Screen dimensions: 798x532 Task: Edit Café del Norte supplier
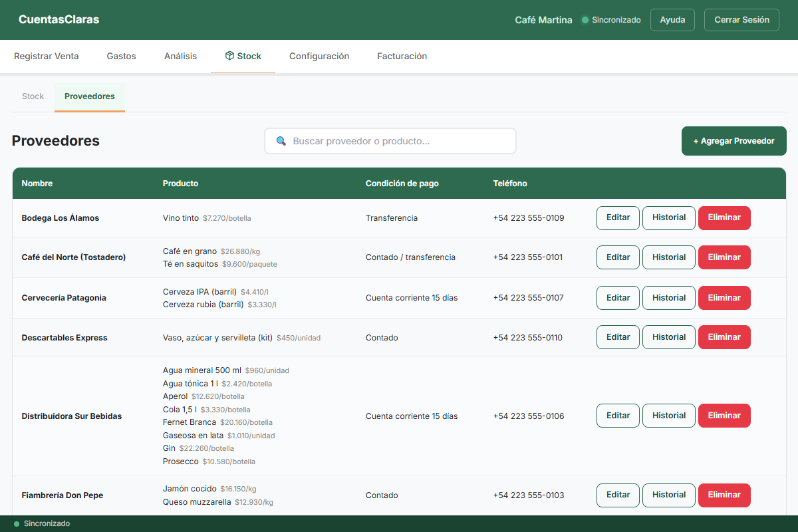click(618, 257)
